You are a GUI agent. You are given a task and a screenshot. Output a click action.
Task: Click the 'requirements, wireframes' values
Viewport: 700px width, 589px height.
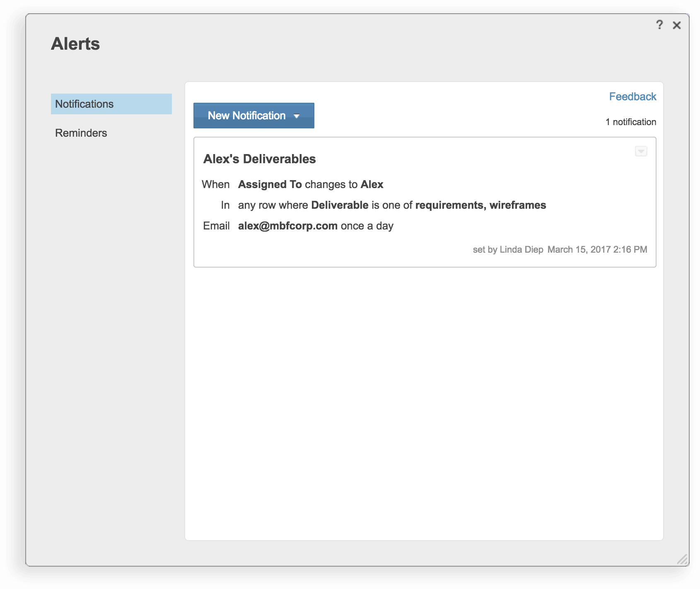click(x=480, y=205)
